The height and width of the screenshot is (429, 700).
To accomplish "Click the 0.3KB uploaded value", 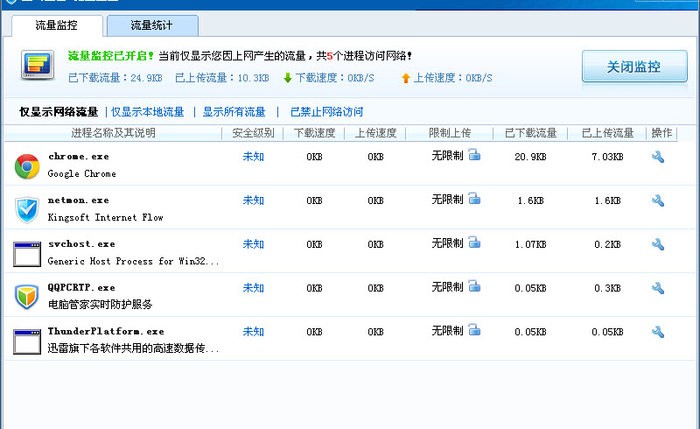I will point(607,288).
